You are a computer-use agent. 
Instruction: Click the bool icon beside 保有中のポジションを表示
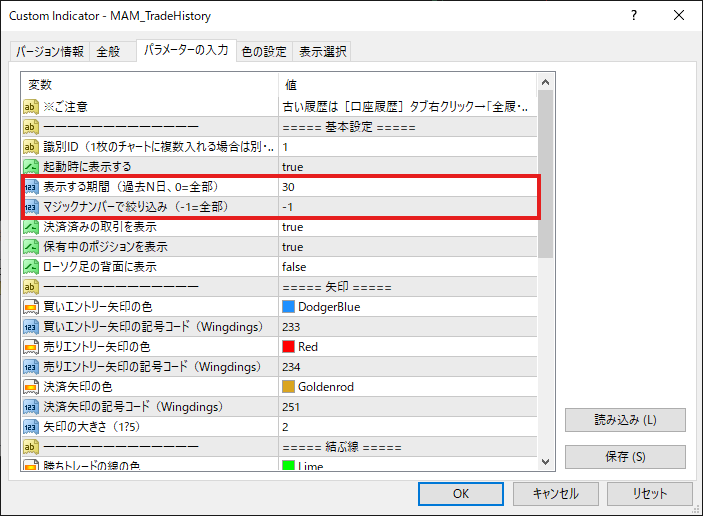(30, 247)
